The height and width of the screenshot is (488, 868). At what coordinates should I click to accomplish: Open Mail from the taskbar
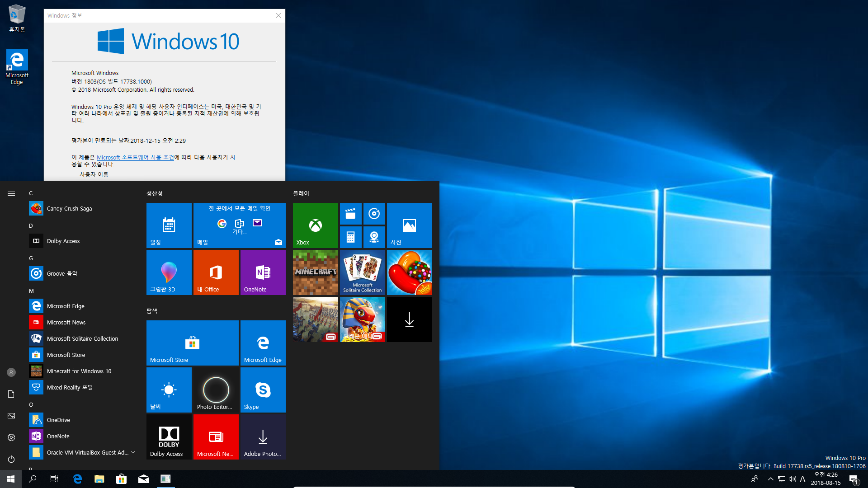(x=143, y=479)
